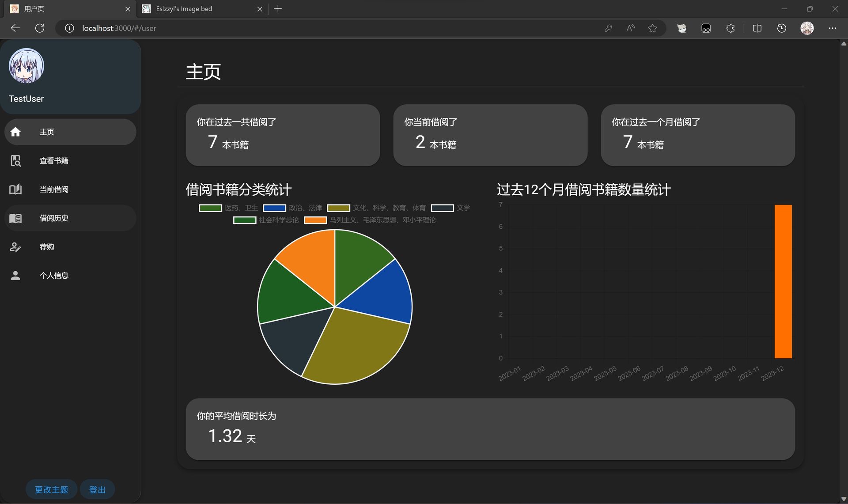Image resolution: width=848 pixels, height=504 pixels.
Task: Click the TestUser avatar image
Action: point(26,66)
